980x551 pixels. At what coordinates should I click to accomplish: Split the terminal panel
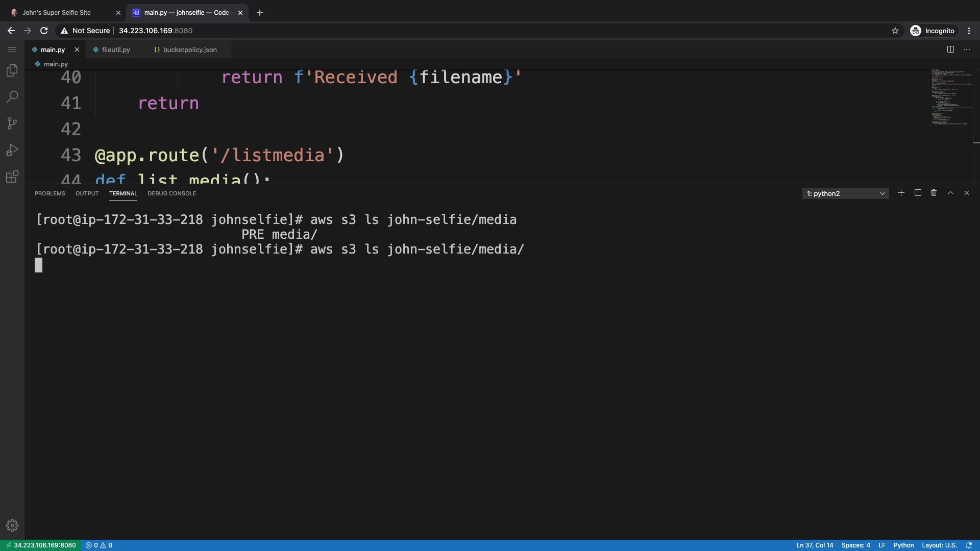tap(918, 193)
